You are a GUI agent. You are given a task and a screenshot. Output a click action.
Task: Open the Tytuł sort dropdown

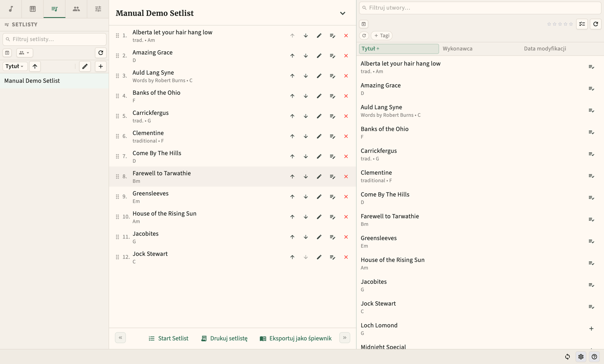[x=15, y=66]
